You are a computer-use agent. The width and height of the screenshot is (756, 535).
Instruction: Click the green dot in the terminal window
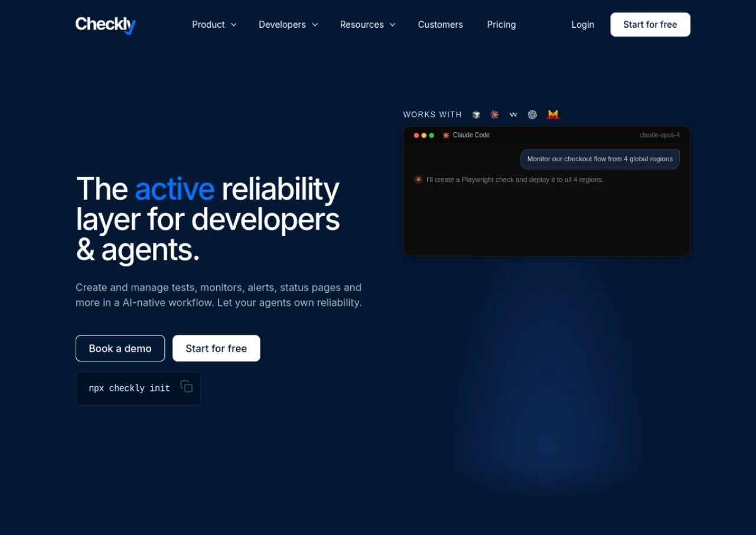(x=432, y=135)
